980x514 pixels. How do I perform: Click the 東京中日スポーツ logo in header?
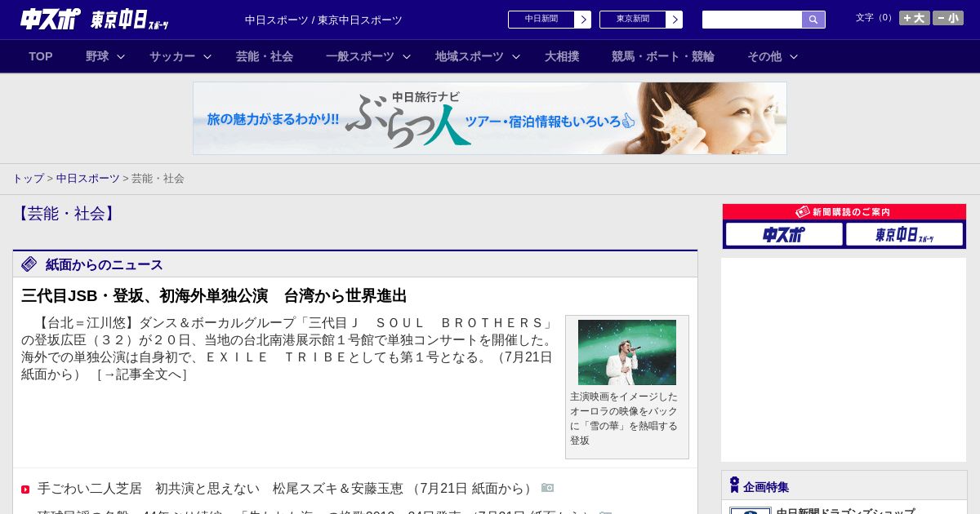pyautogui.click(x=130, y=20)
